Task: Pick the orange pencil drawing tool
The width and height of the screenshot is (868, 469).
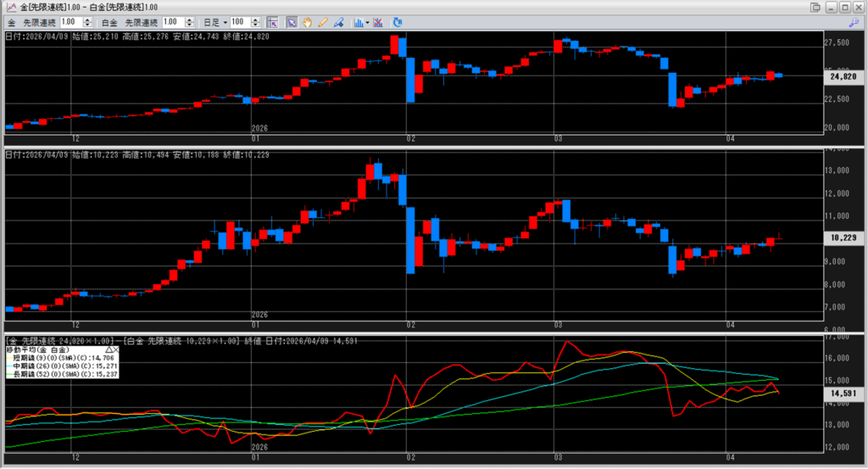Action: point(323,23)
